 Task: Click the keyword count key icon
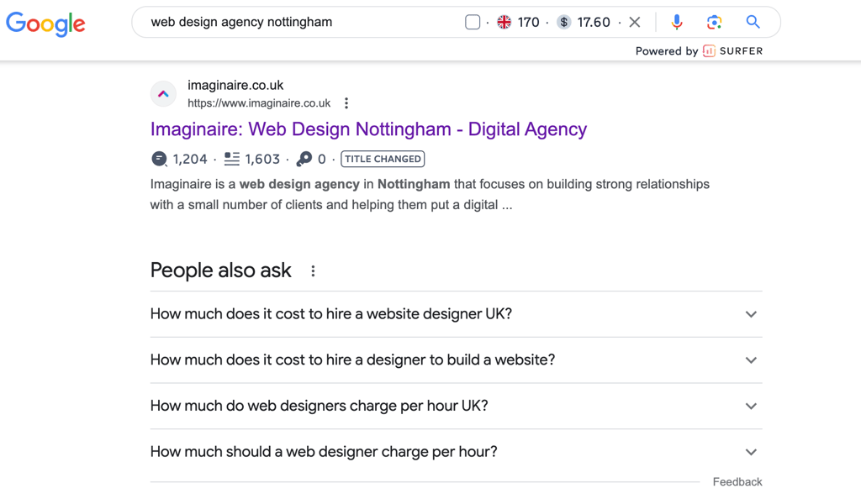304,159
